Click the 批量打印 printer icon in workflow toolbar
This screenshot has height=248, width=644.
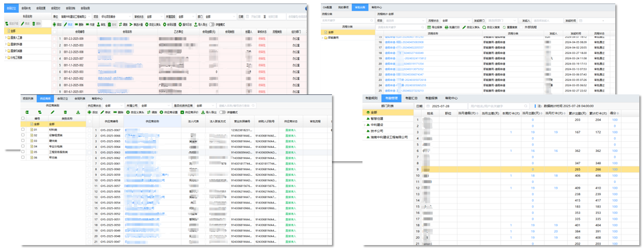click(448, 27)
